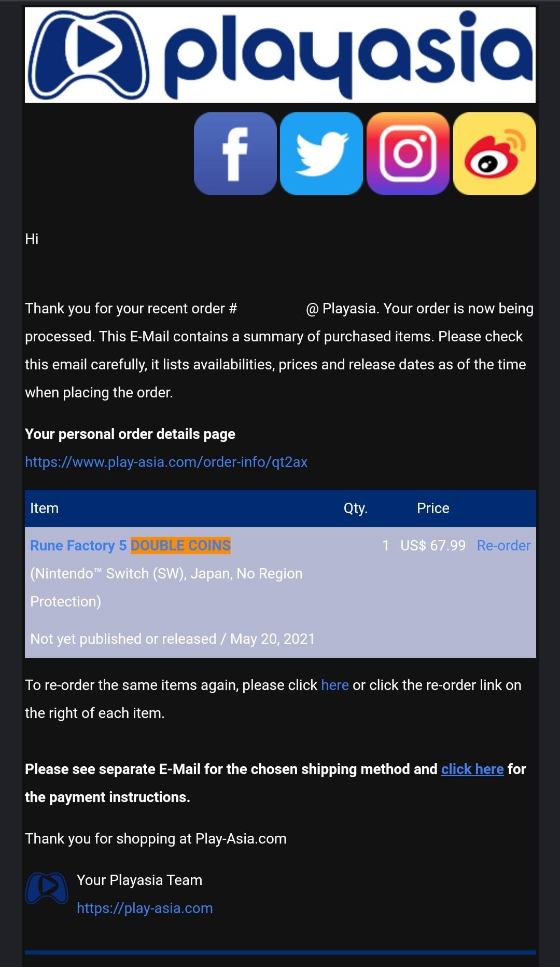560x967 pixels.
Task: Click the May 20, 2021 release date
Action: pyautogui.click(x=272, y=639)
